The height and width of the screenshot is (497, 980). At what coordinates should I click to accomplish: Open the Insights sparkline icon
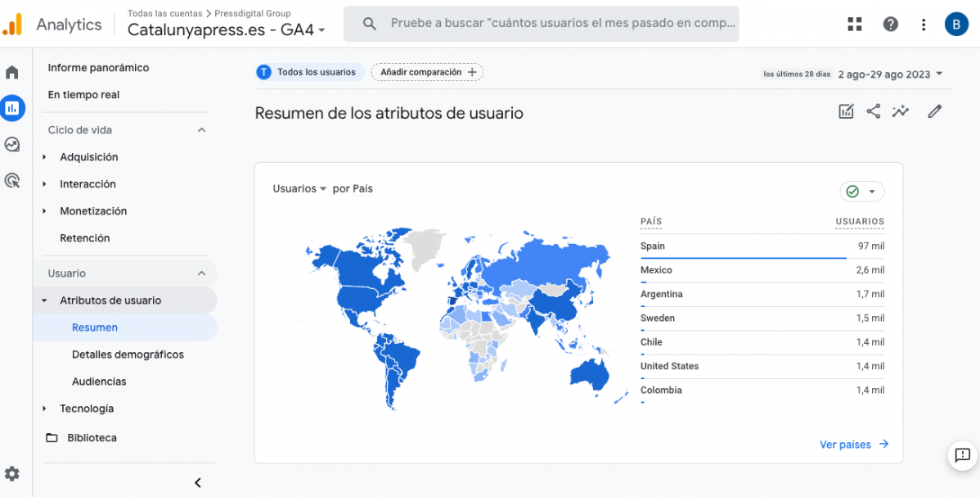[x=901, y=111]
